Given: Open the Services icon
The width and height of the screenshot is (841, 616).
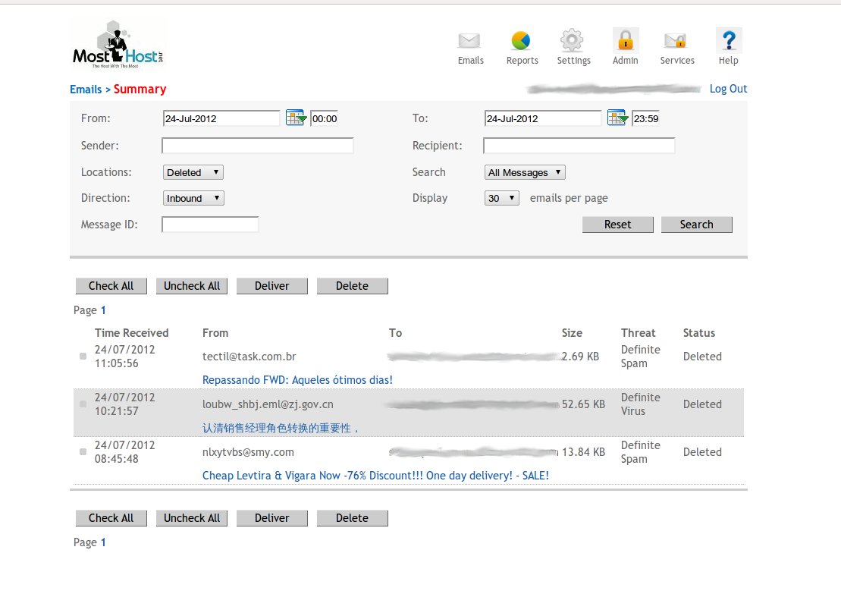Looking at the screenshot, I should click(676, 41).
